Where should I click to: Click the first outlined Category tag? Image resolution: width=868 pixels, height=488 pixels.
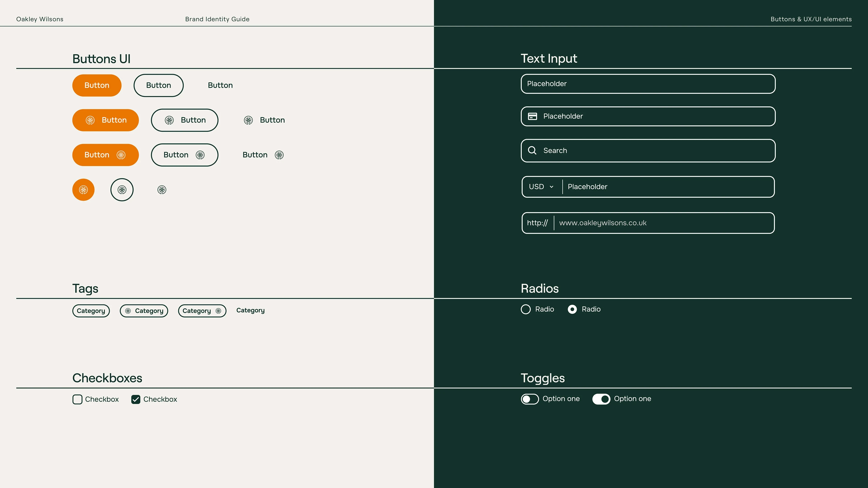[x=91, y=311]
